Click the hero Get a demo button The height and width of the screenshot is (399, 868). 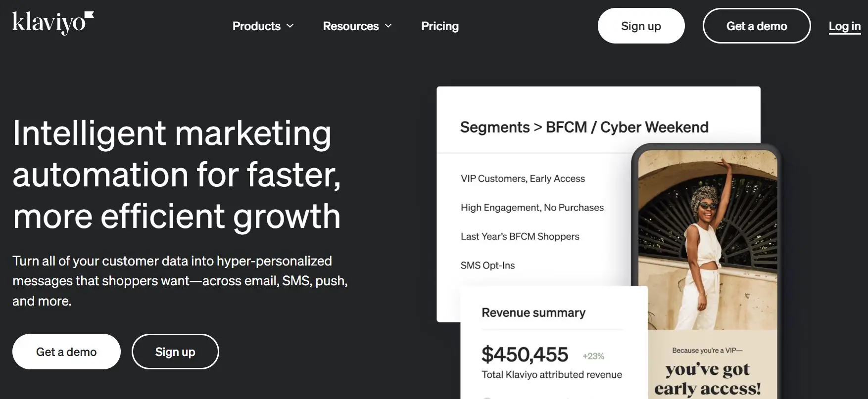pyautogui.click(x=66, y=352)
